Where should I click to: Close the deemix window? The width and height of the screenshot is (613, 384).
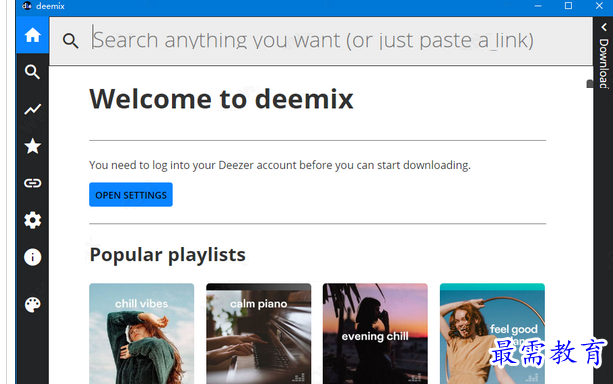(599, 6)
